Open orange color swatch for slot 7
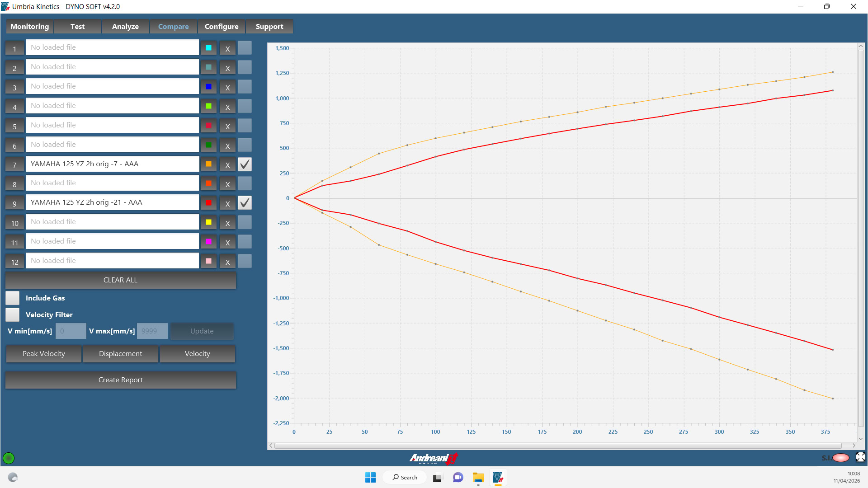868x488 pixels. (208, 164)
